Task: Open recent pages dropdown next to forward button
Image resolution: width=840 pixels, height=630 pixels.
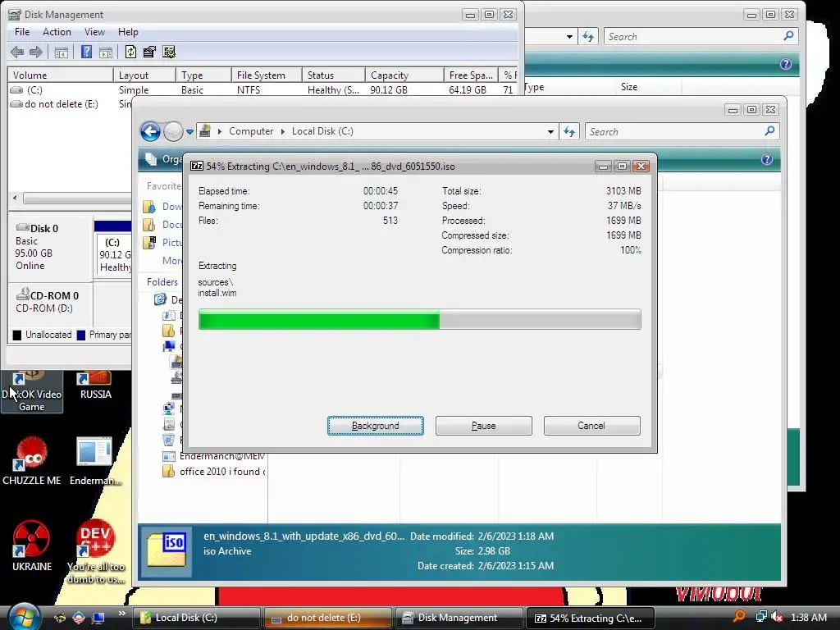Action: point(189,131)
